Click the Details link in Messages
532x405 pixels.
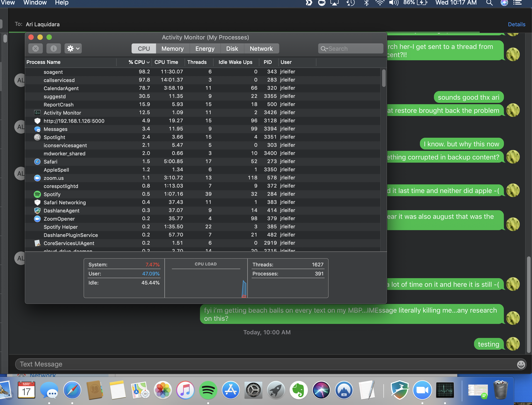click(516, 24)
